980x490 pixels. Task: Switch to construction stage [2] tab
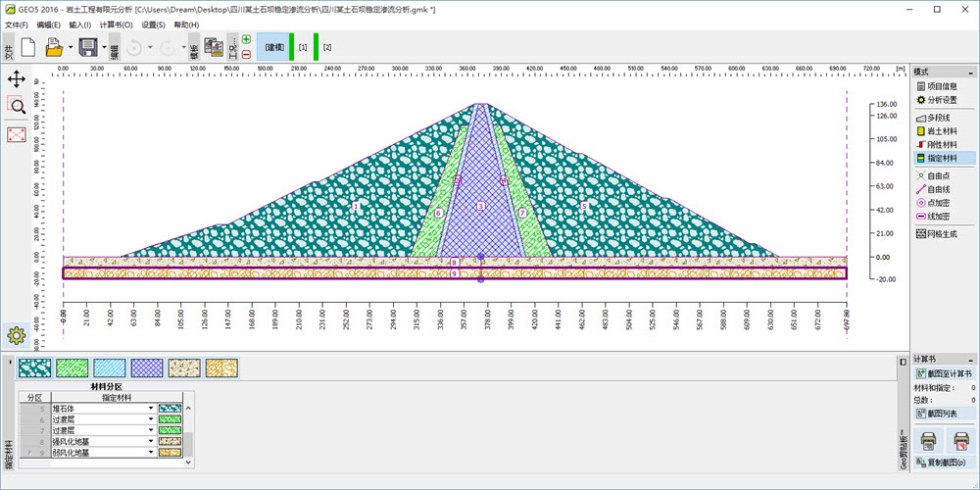click(327, 47)
